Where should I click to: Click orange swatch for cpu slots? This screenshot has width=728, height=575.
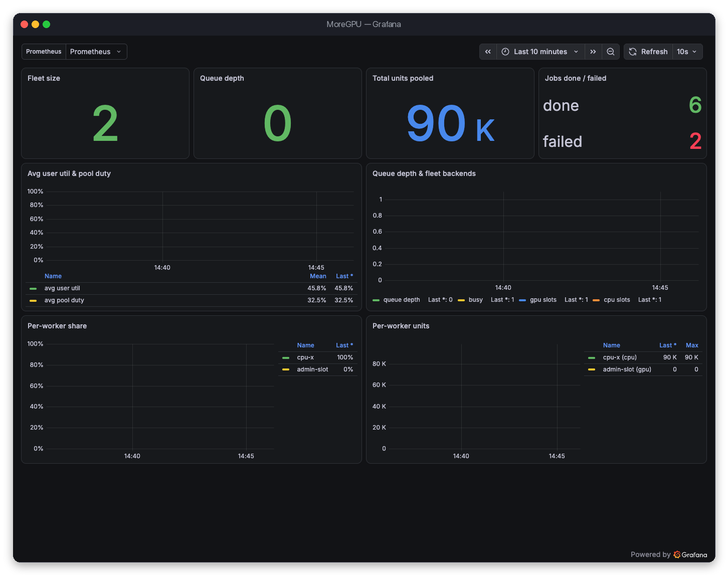click(x=596, y=300)
